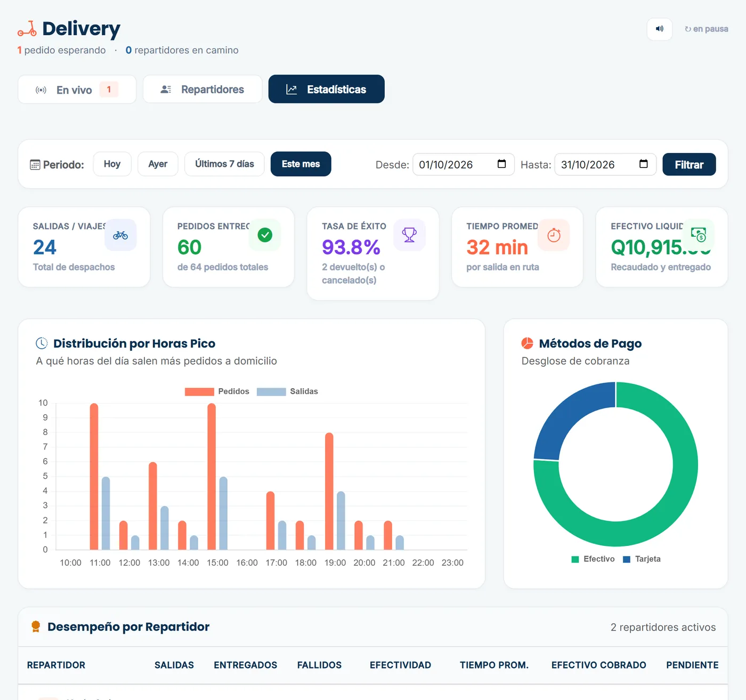
Task: Toggle the 'en pausa' auto-refresh indicator
Action: point(707,29)
